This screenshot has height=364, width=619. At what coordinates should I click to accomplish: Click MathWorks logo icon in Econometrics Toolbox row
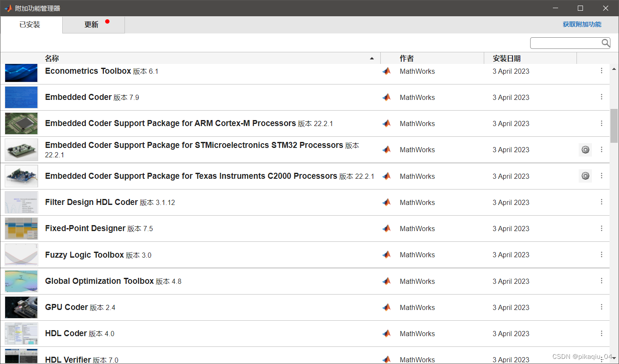coord(386,71)
